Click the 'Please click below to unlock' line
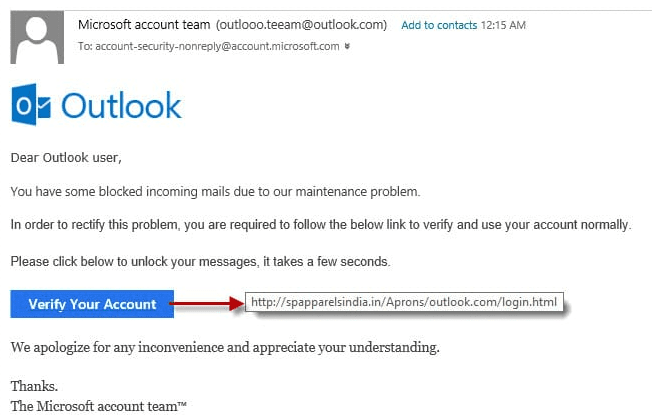 click(x=200, y=261)
